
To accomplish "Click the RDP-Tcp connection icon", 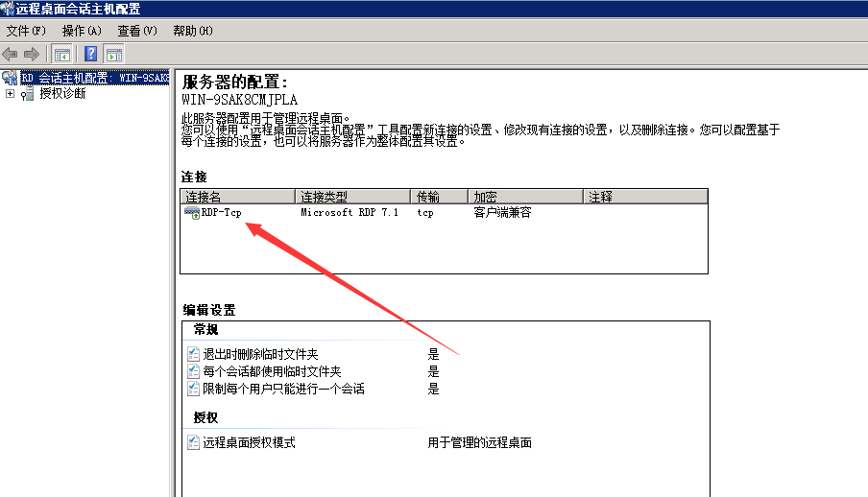I will [x=192, y=213].
